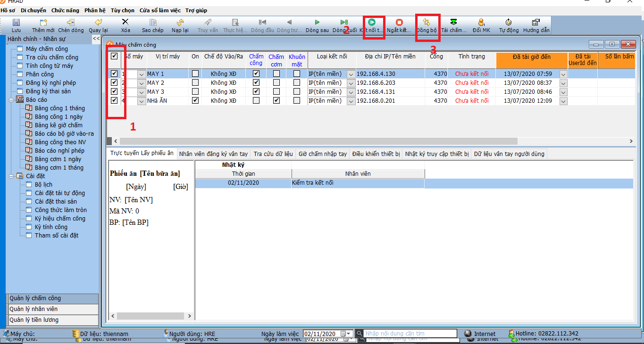Open connection type dropdown for MAY 1
Screen dimensions: 644x344
tap(351, 74)
